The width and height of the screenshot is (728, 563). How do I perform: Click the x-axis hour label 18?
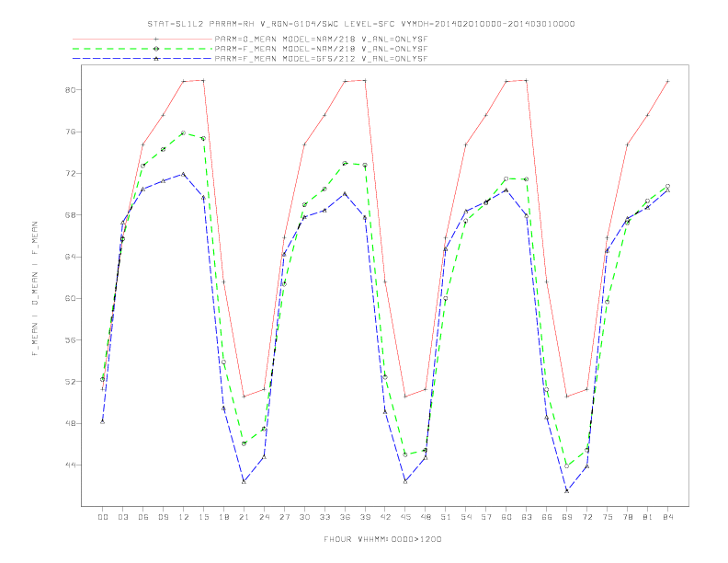click(x=223, y=517)
